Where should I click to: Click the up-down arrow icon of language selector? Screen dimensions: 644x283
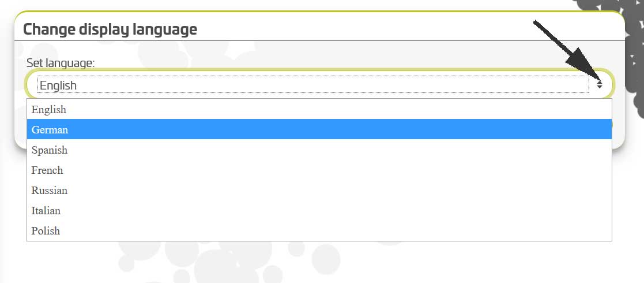[600, 85]
